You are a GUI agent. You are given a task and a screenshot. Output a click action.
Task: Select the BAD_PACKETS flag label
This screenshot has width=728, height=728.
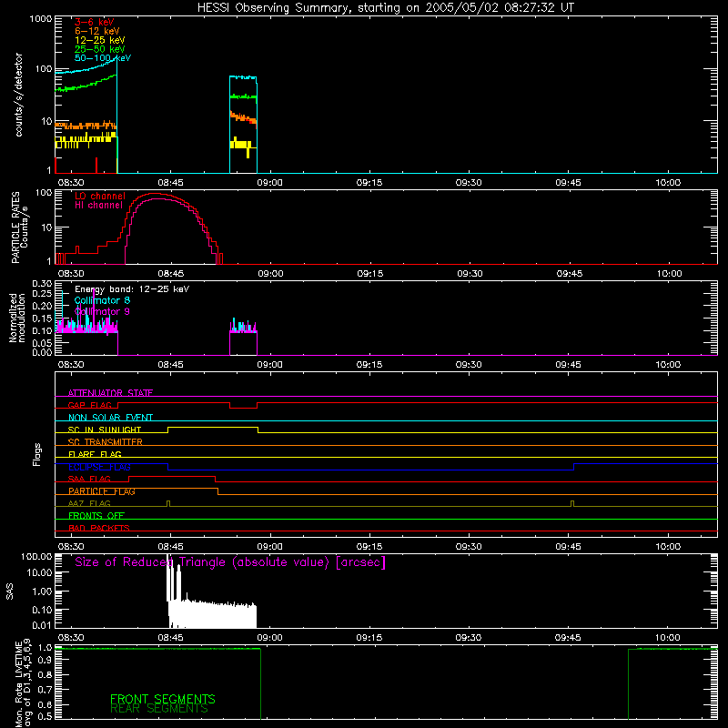99,528
